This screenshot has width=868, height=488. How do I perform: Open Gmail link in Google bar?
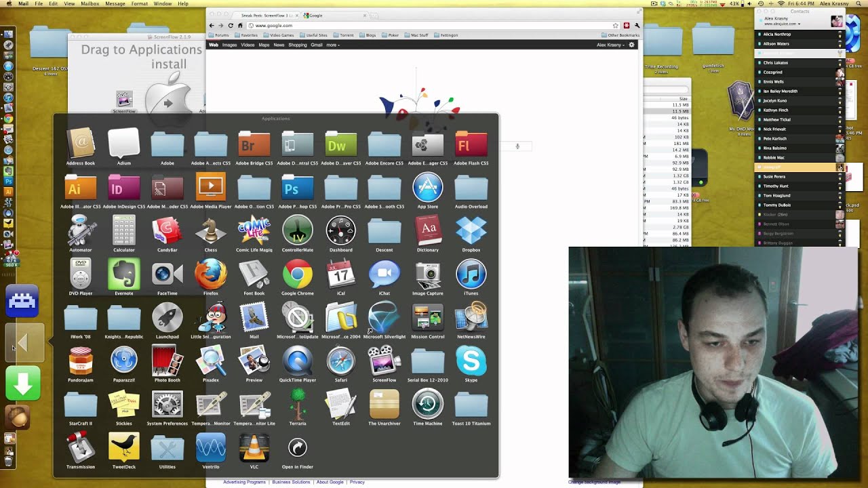(x=317, y=45)
